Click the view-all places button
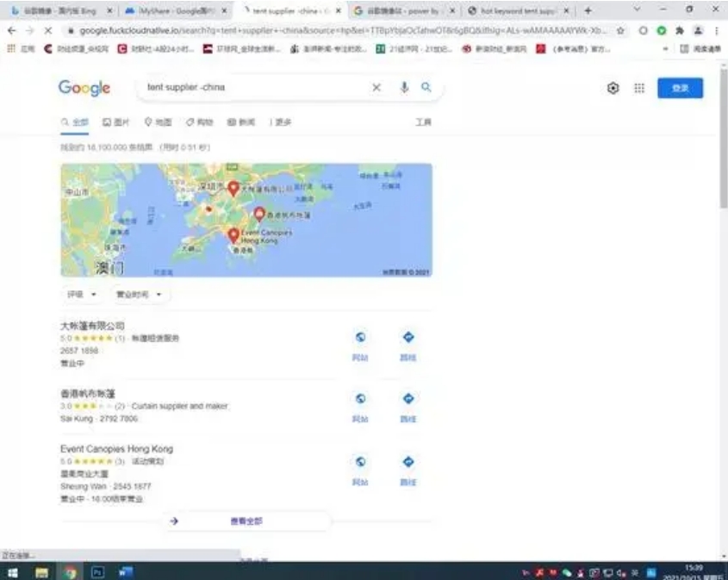The width and height of the screenshot is (728, 580). (x=246, y=521)
